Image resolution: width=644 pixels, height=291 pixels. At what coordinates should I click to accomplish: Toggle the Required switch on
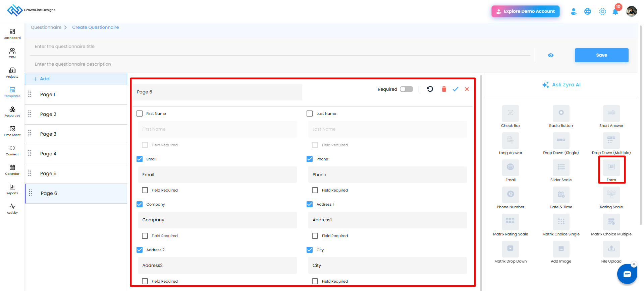point(407,89)
